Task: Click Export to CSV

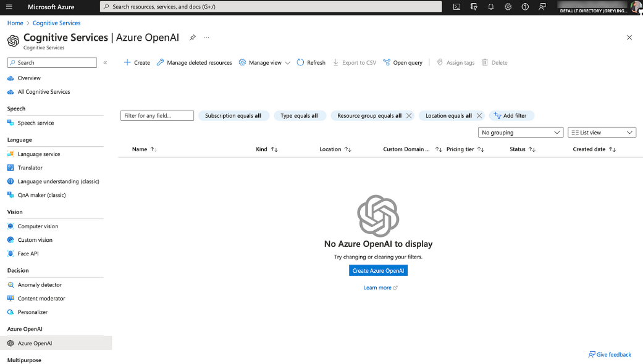Action: [x=355, y=63]
